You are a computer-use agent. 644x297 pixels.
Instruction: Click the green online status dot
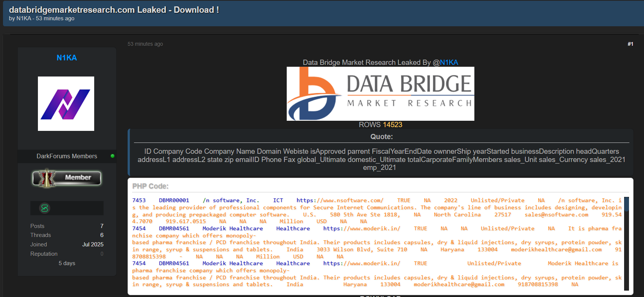pyautogui.click(x=112, y=156)
